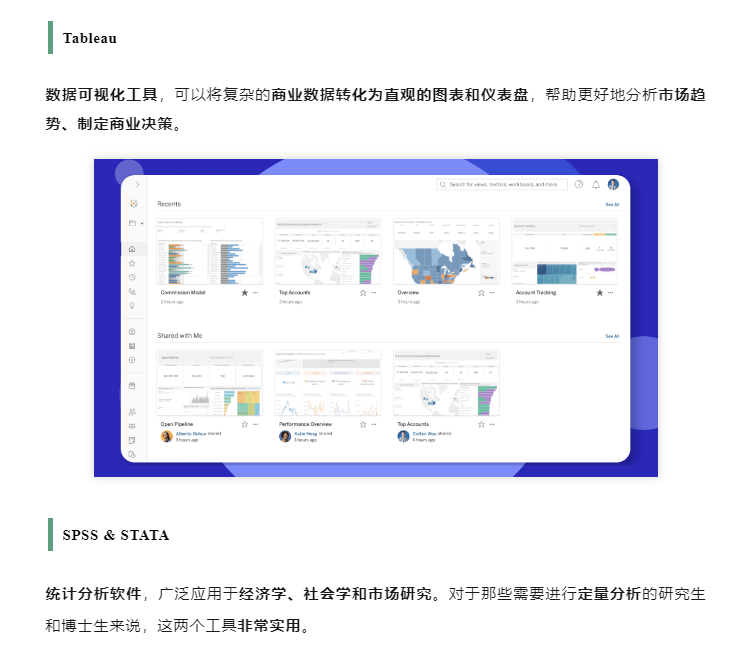Open the Top Accounts thumbnail under Recents
Screen dimensions: 750x649
[x=328, y=252]
